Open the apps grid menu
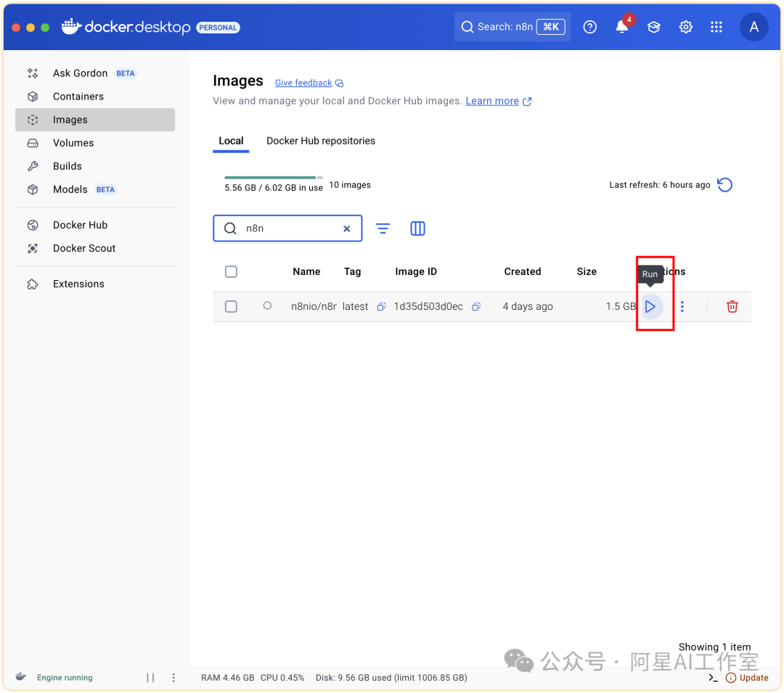Viewport: 784px width, 693px height. pos(716,27)
